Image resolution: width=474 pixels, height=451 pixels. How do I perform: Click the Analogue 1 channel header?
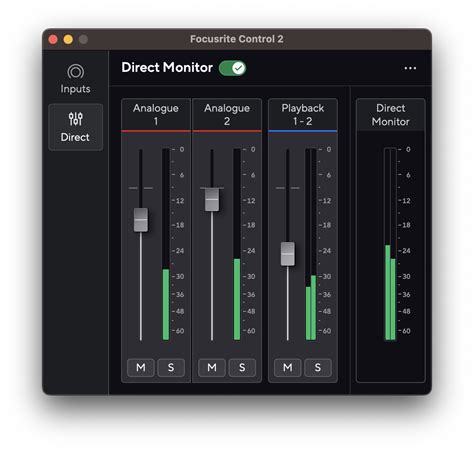tap(156, 114)
